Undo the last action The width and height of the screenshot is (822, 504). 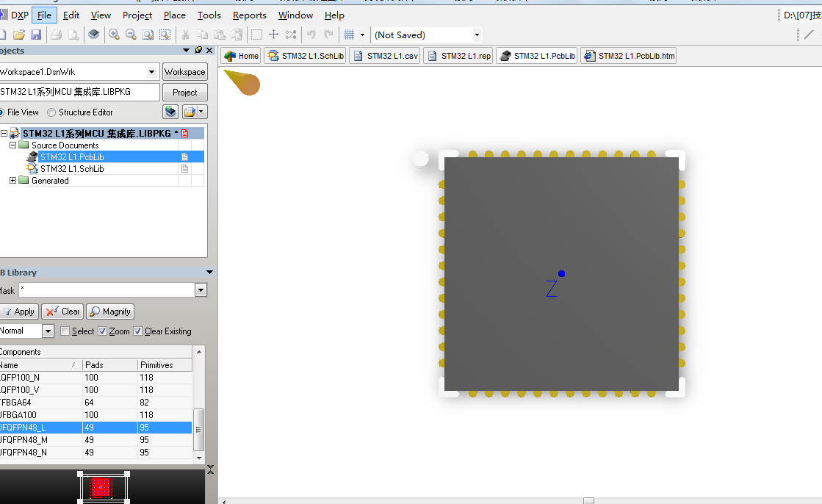[311, 35]
